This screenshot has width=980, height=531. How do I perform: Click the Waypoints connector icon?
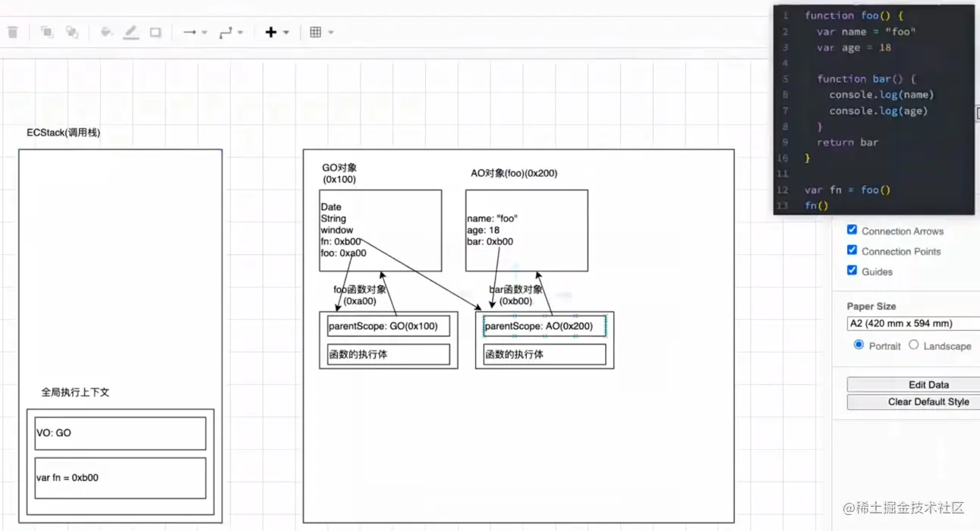coord(225,32)
